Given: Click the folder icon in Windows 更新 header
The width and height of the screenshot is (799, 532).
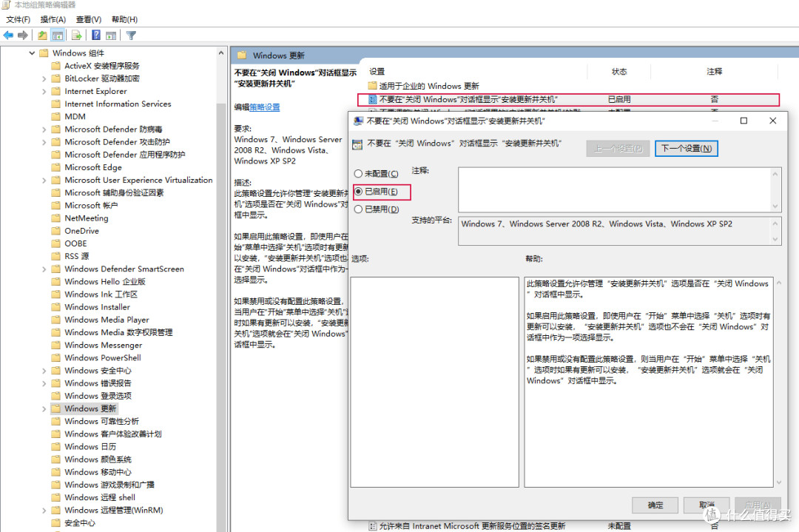Looking at the screenshot, I should pos(241,55).
